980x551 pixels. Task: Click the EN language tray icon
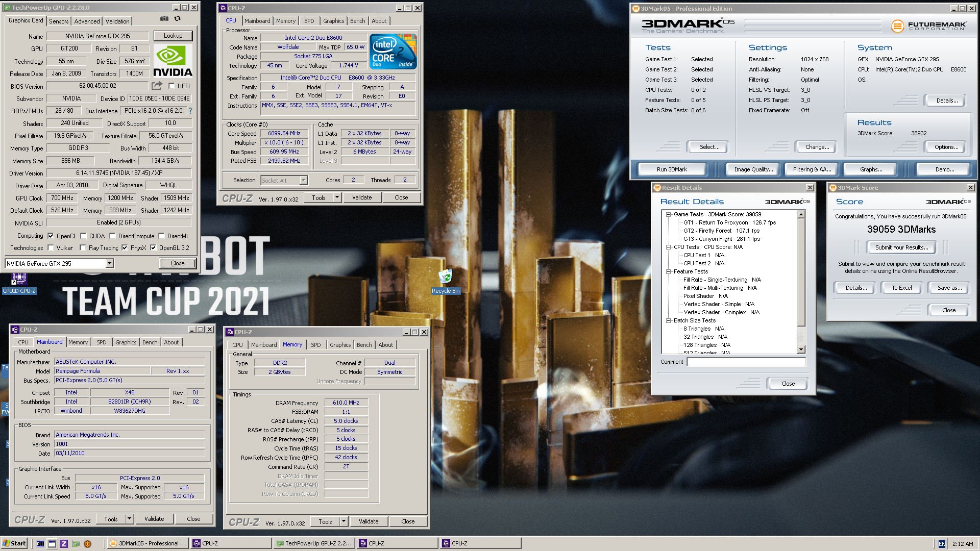point(942,544)
